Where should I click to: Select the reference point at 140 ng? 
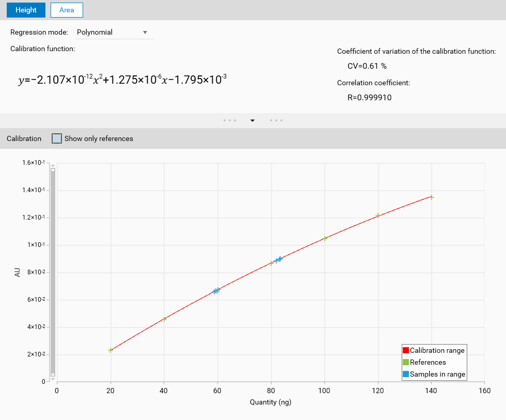[432, 197]
